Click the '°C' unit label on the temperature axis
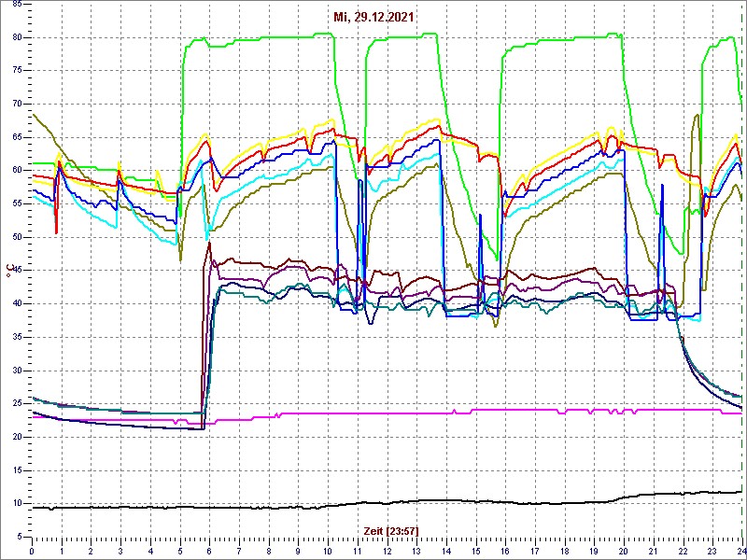This screenshot has width=747, height=560. 8,271
